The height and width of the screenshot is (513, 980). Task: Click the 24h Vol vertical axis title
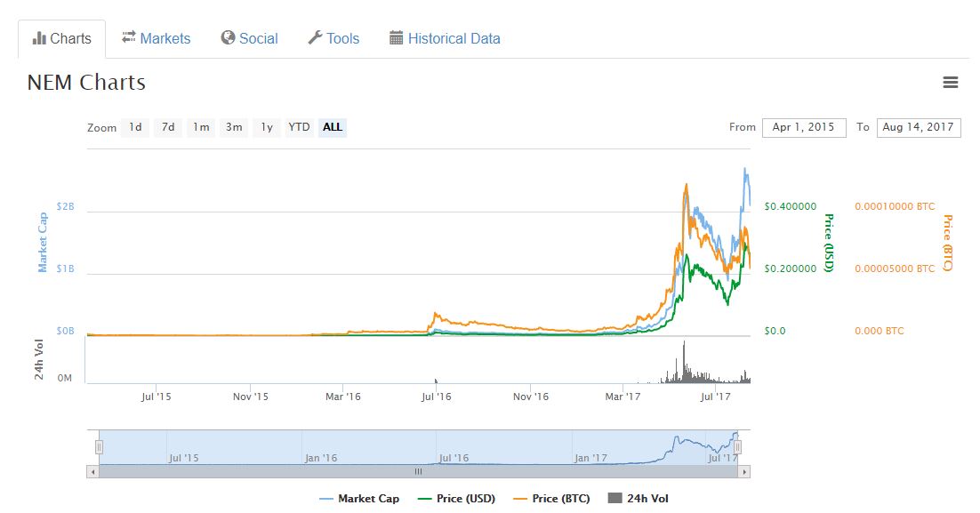coord(39,359)
